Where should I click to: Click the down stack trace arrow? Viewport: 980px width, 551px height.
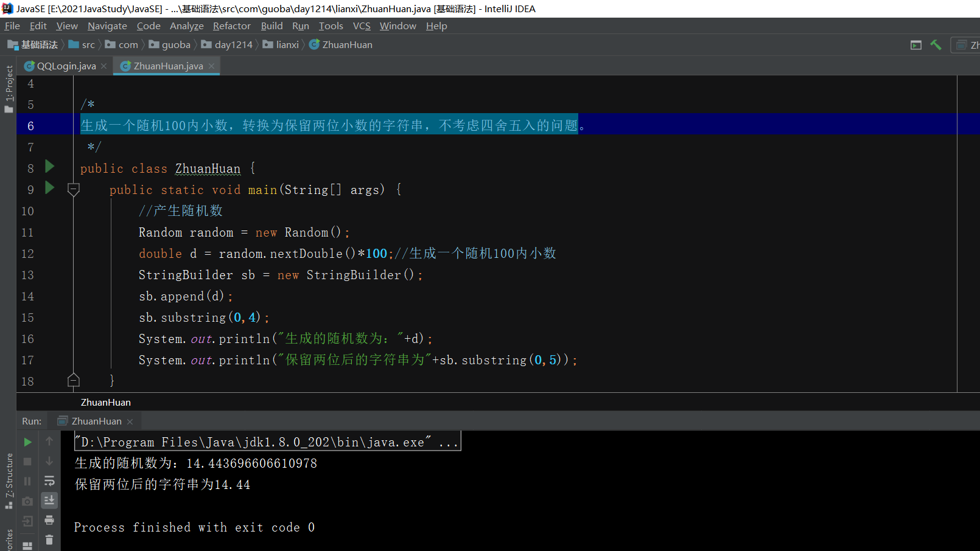(x=49, y=461)
